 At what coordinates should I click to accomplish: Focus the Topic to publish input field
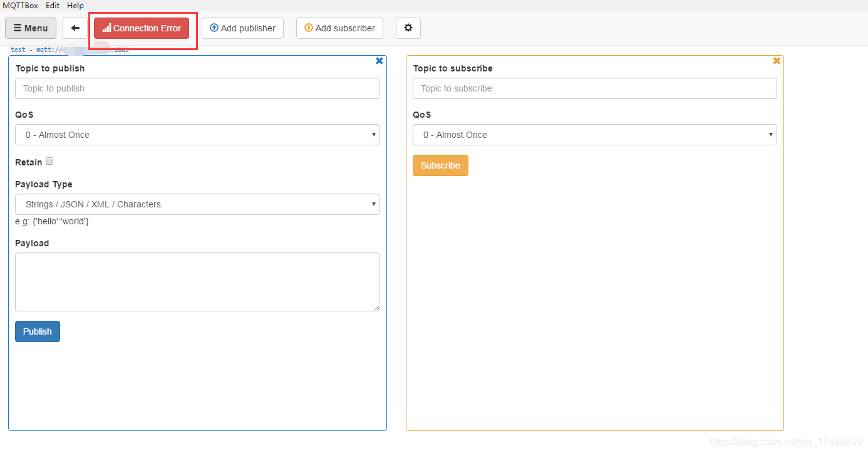point(197,88)
